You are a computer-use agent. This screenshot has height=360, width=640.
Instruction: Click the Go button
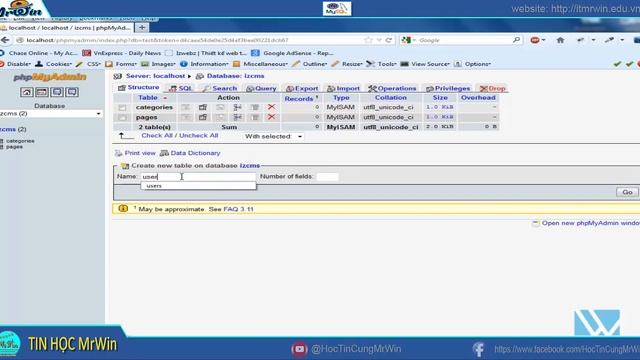click(x=627, y=192)
